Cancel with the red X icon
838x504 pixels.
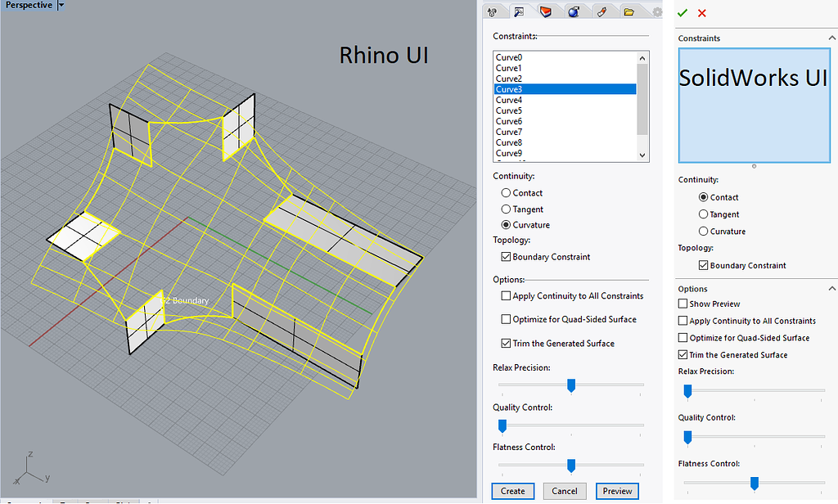tap(702, 13)
